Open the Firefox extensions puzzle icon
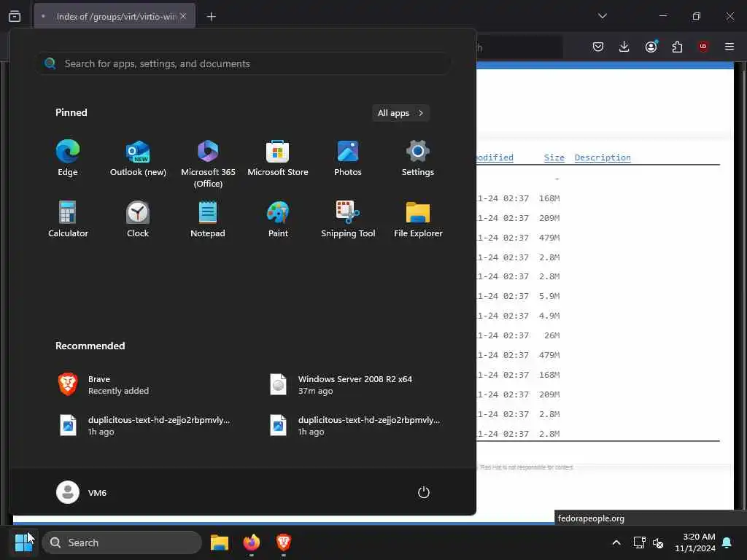The height and width of the screenshot is (560, 747). [x=677, y=47]
